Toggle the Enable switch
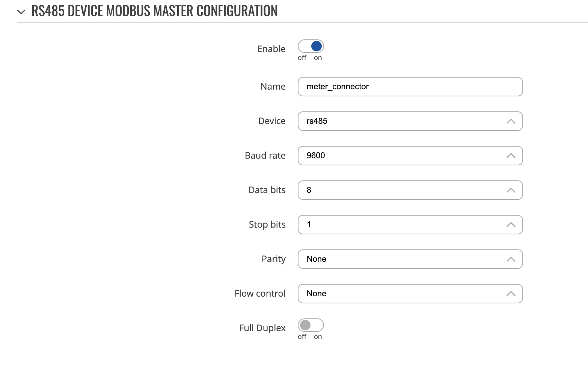The image size is (588, 381). pos(311,46)
